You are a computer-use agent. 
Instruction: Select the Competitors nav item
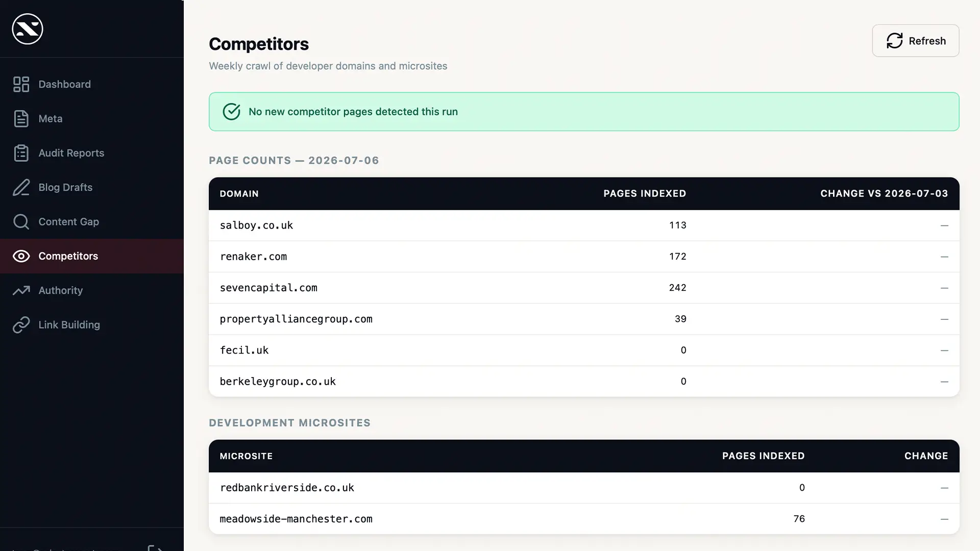92,256
